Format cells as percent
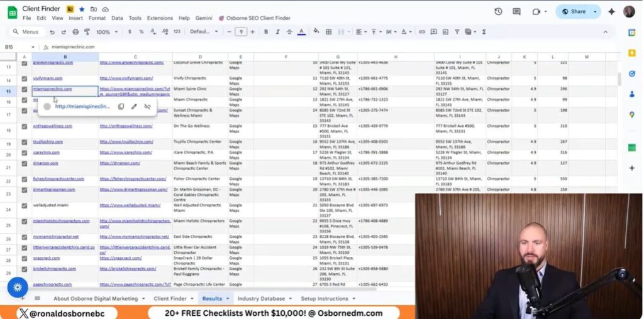The image size is (644, 319). click(x=142, y=31)
